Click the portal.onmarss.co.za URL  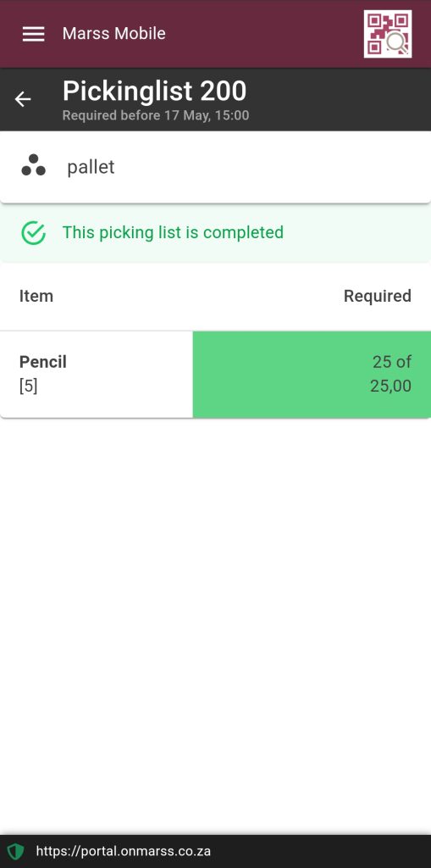click(x=124, y=851)
